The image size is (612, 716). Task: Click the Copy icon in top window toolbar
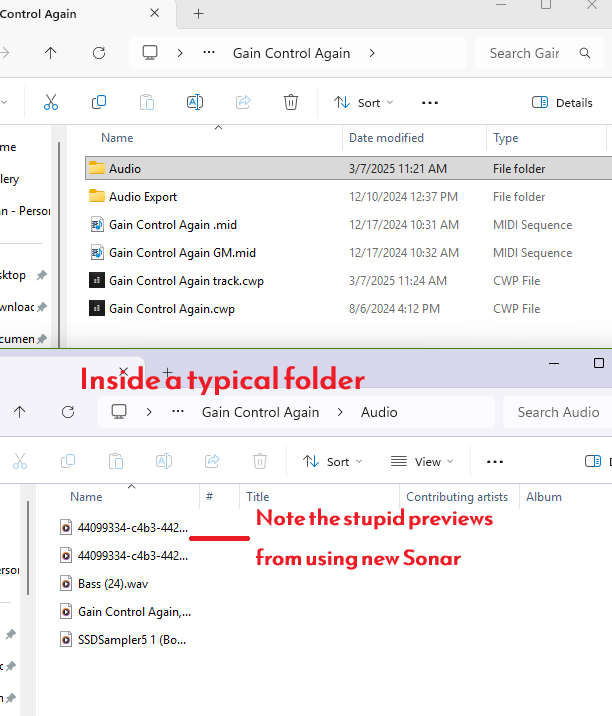coord(98,102)
